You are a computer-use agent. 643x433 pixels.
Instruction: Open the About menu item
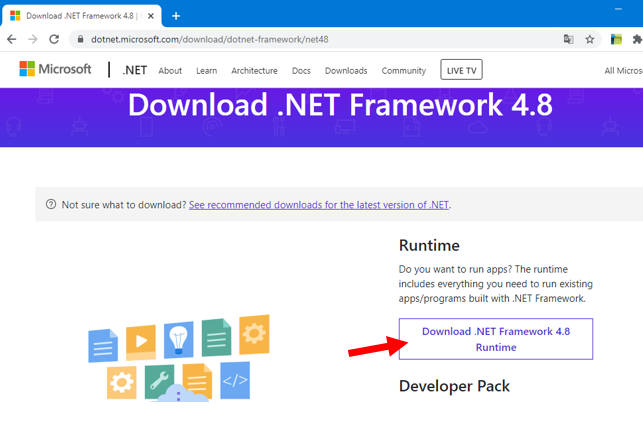coord(170,71)
